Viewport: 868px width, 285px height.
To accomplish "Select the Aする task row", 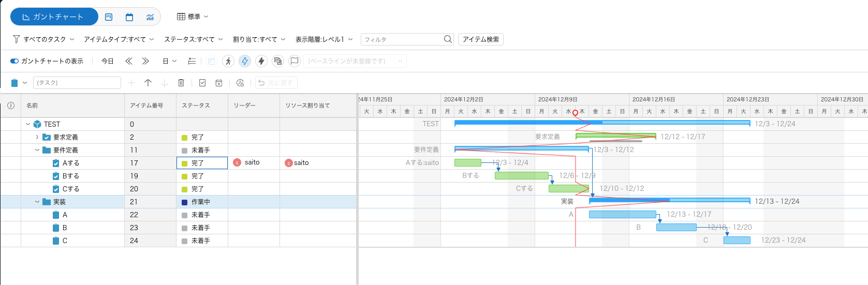I will coord(178,163).
